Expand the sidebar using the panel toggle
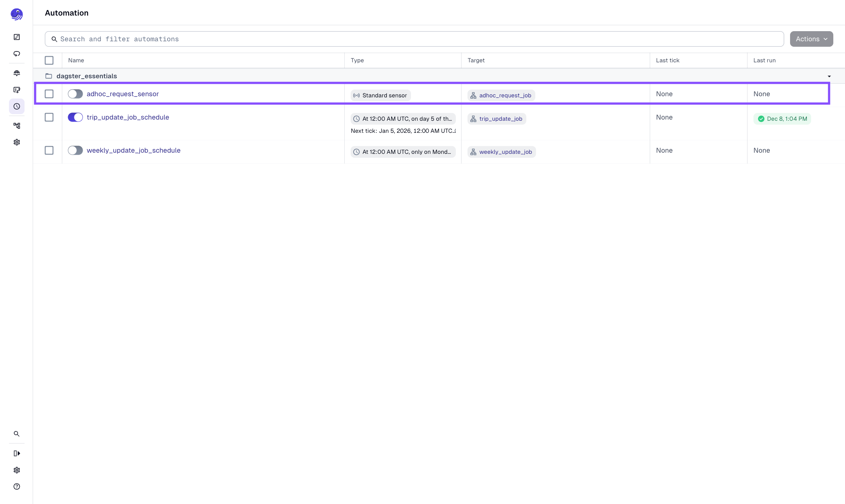Viewport: 845px width, 504px height. coord(17,453)
